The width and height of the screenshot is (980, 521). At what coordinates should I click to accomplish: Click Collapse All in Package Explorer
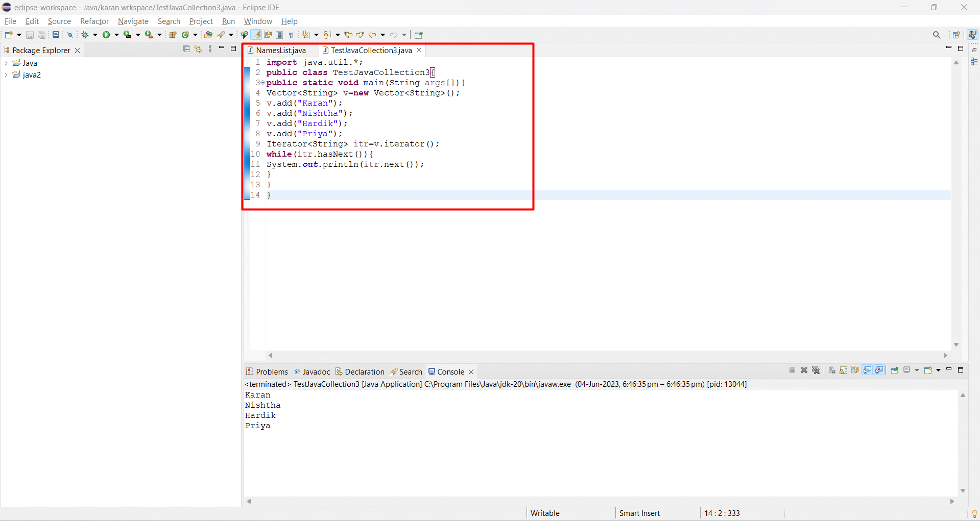(x=186, y=48)
